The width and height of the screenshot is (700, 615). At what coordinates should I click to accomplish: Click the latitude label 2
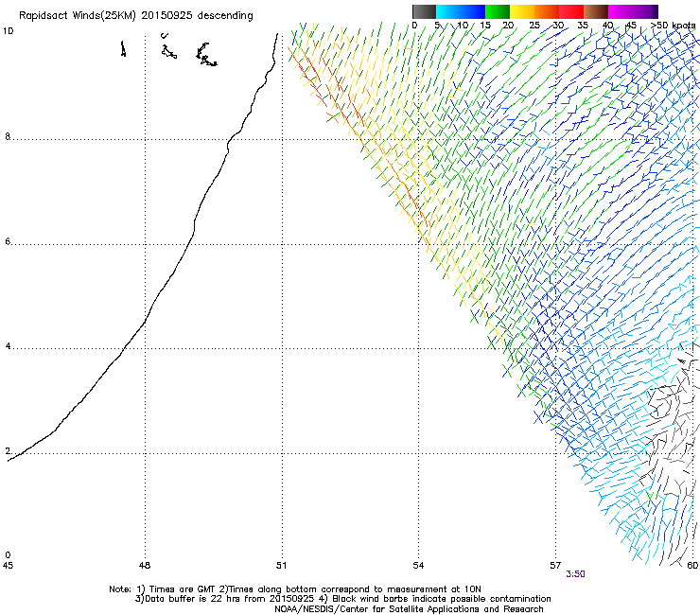point(8,451)
